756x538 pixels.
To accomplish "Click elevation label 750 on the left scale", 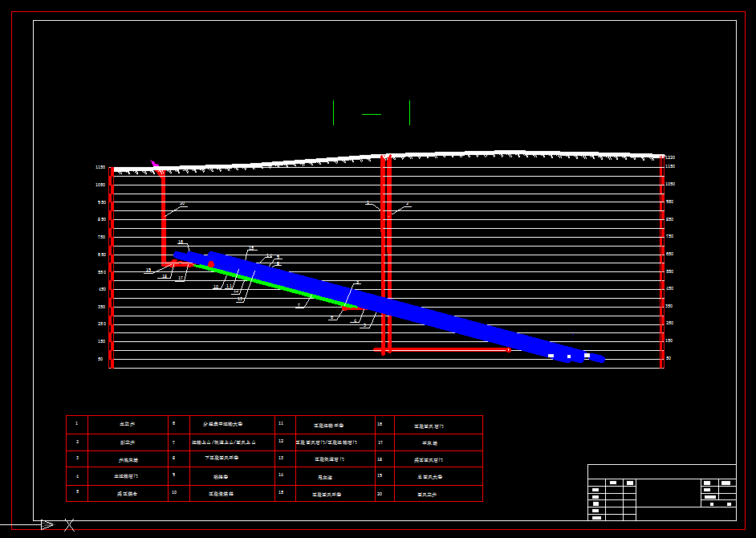I will (102, 237).
